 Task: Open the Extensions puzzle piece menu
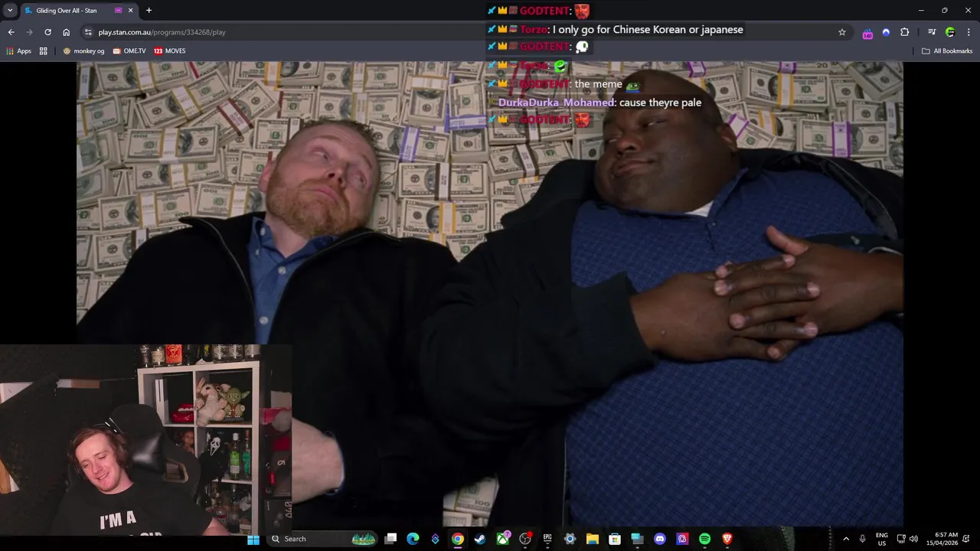[x=904, y=32]
